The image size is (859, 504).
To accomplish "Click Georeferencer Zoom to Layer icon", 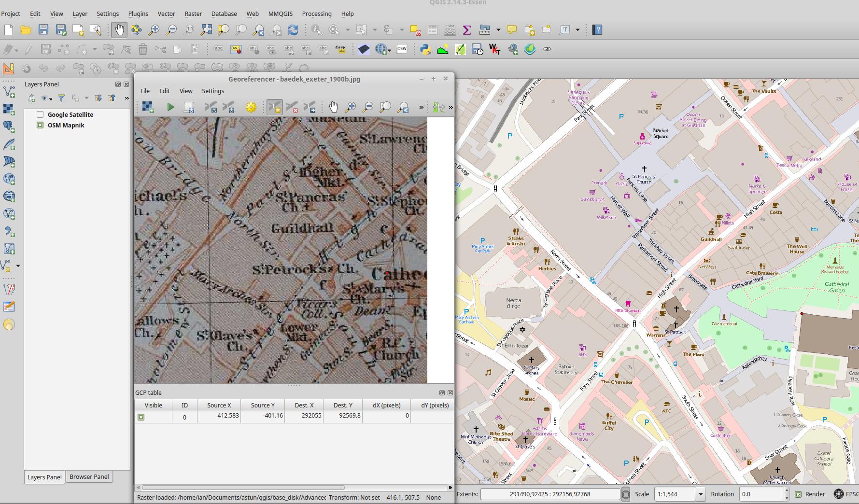I will pos(385,107).
